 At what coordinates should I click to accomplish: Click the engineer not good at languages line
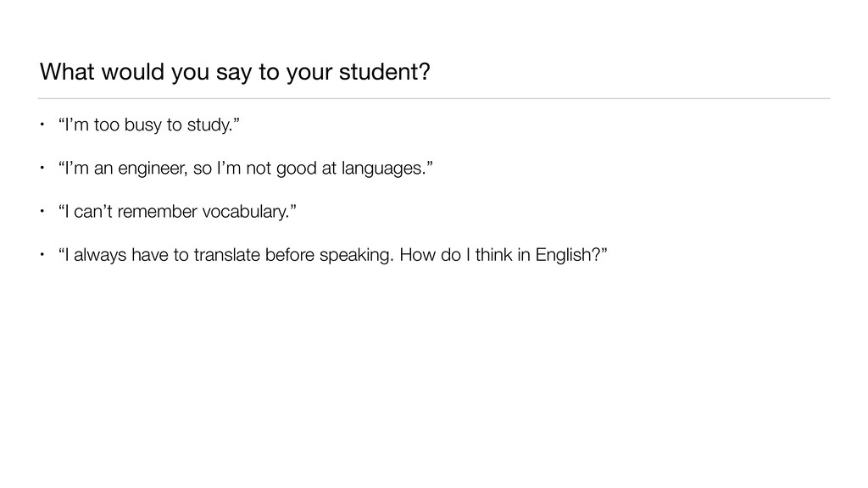click(x=245, y=169)
